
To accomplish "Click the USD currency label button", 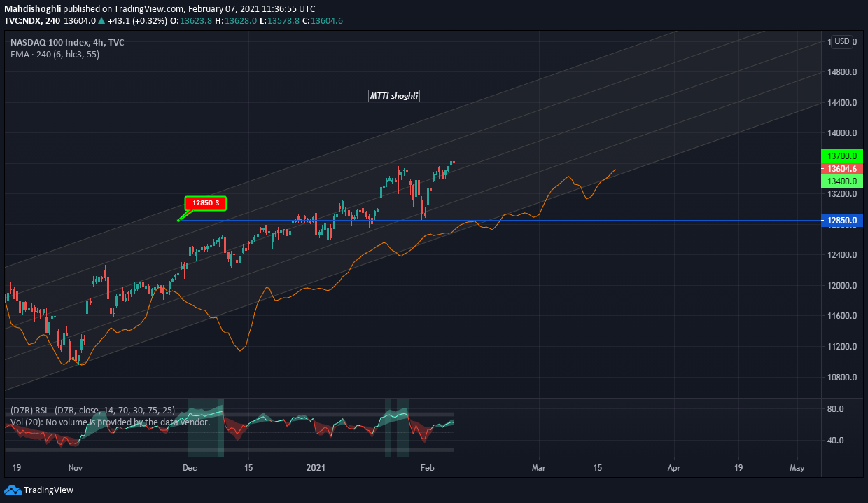I will click(x=842, y=41).
